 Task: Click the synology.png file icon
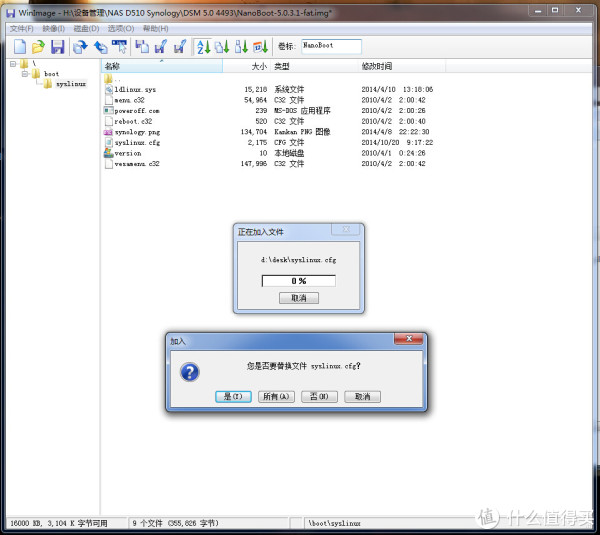click(108, 132)
